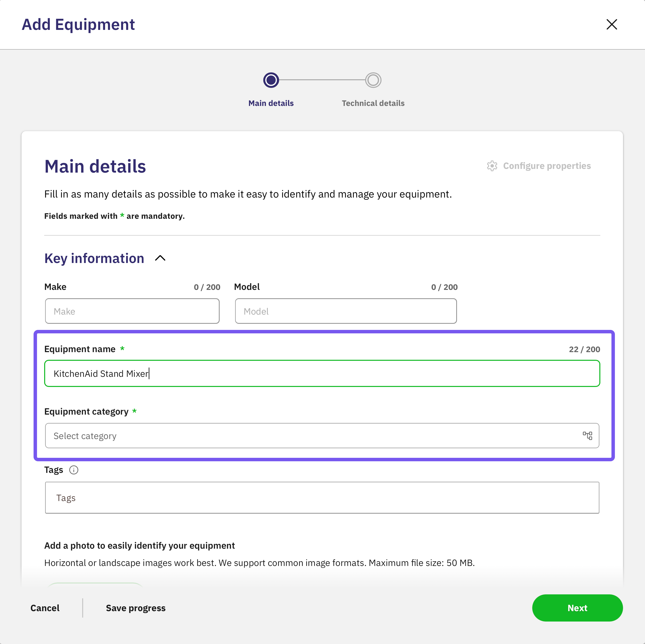Image resolution: width=645 pixels, height=644 pixels.
Task: Click the step progress connector line
Action: click(322, 80)
